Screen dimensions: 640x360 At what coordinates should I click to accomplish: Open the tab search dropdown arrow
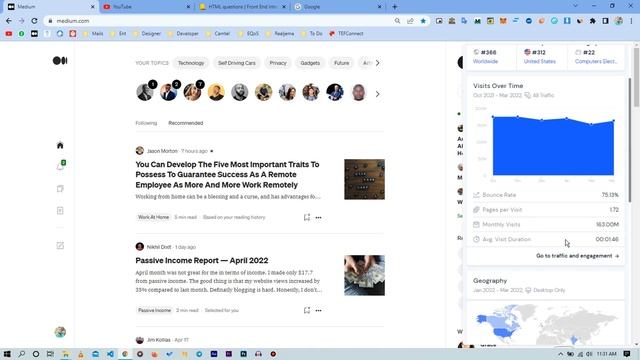[x=575, y=6]
